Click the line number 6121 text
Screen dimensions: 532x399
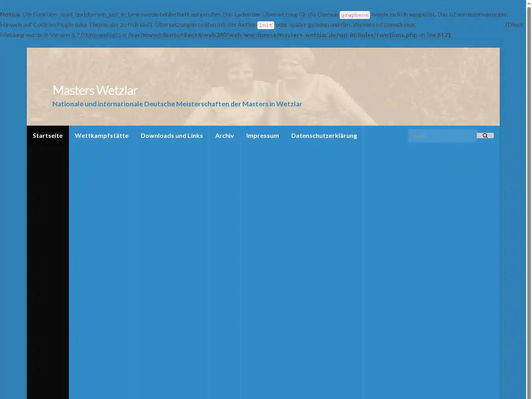tap(443, 35)
